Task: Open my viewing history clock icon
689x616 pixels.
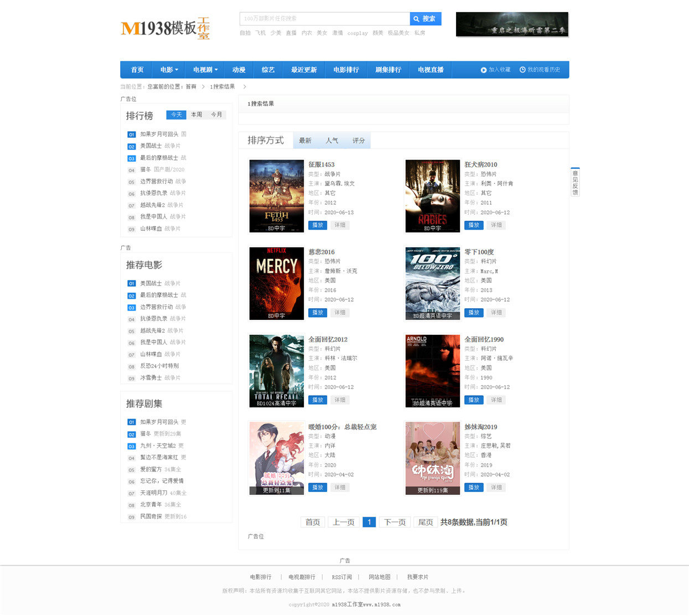Action: [522, 70]
